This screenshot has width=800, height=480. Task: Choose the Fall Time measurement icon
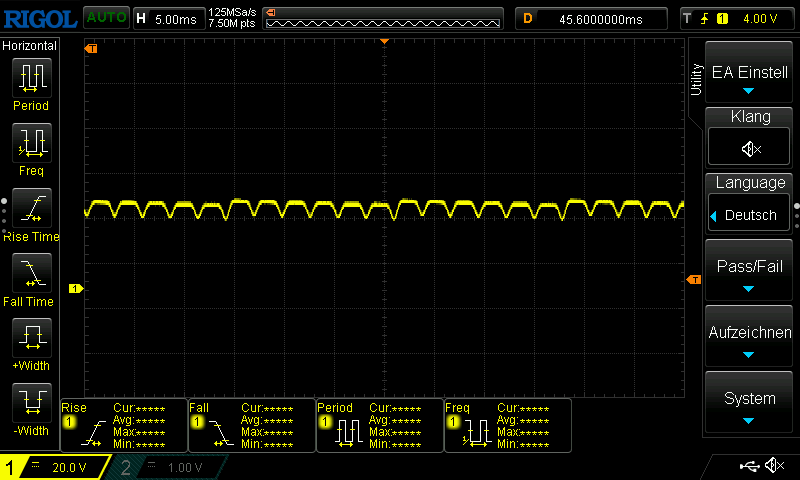tap(30, 272)
